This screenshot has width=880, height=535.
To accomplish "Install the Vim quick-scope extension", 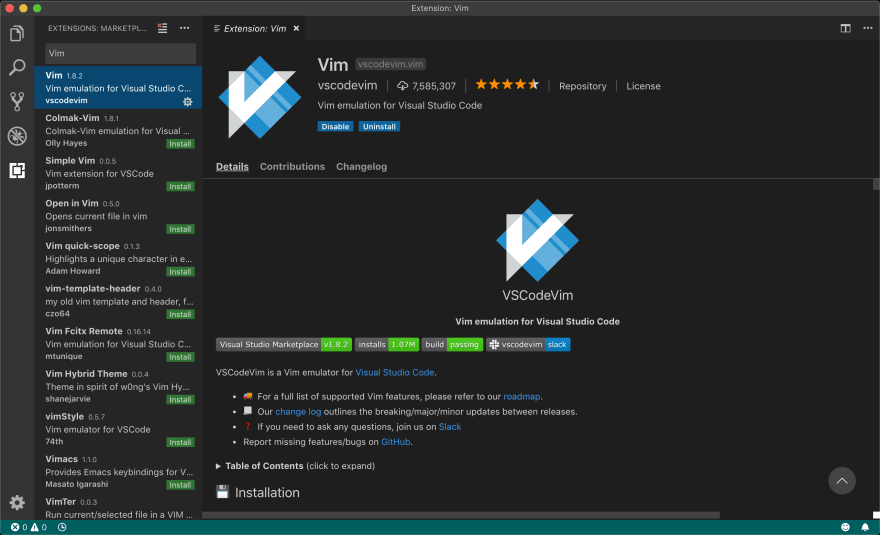I will coord(180,272).
